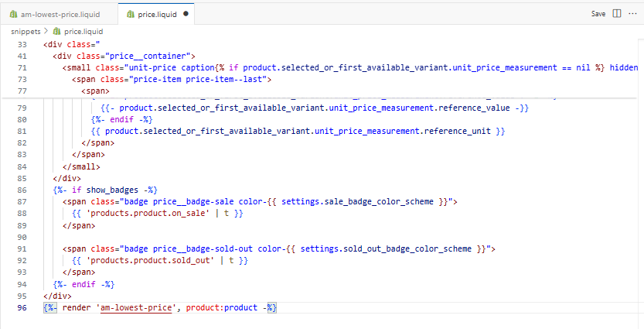644x329 pixels.
Task: Jump to sticky price__container line 34
Action: 124,56
